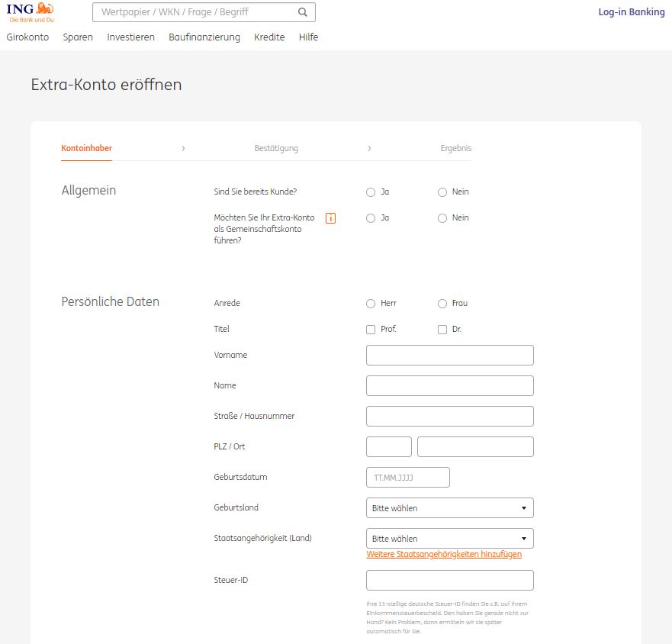The image size is (672, 644).
Task: Check the Prof. title checkbox
Action: pyautogui.click(x=371, y=330)
